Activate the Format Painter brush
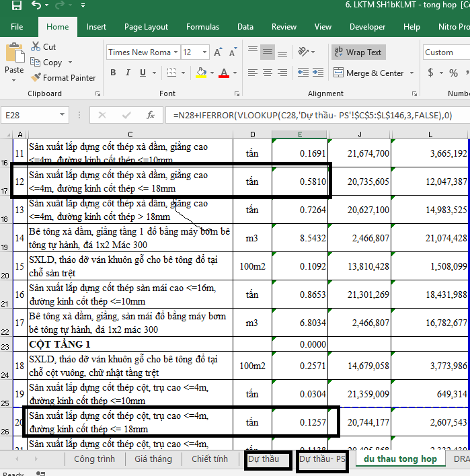470x476 pixels. [x=63, y=78]
